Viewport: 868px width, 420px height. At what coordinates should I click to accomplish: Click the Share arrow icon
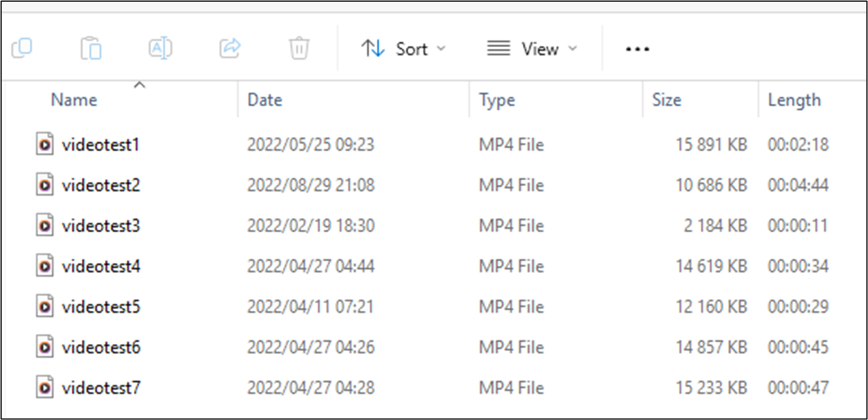click(x=230, y=48)
